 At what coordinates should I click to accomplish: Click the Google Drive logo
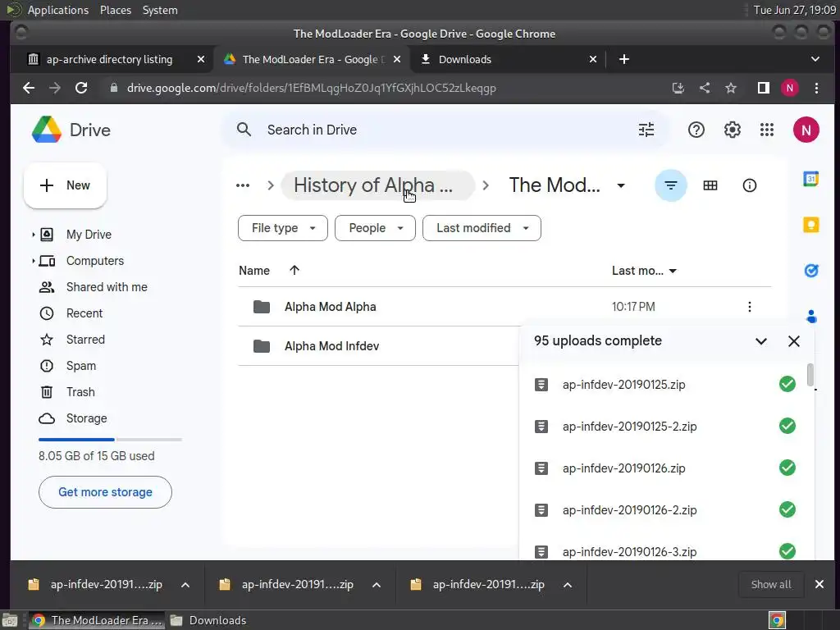(x=47, y=130)
